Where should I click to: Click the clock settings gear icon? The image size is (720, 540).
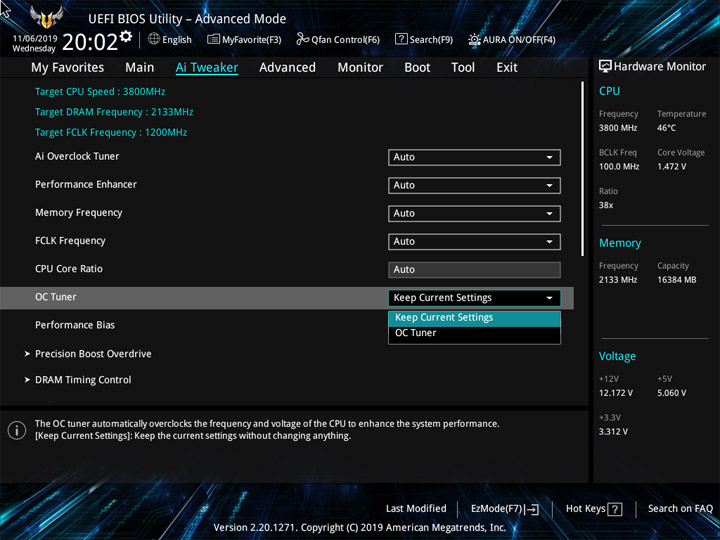126,36
